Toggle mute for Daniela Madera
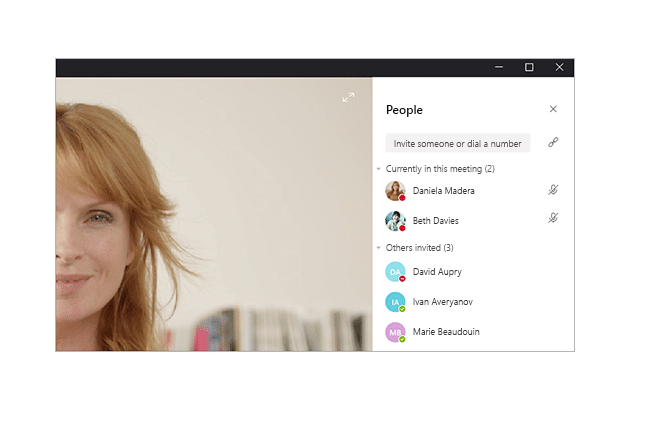This screenshot has height=428, width=668. pos(553,190)
